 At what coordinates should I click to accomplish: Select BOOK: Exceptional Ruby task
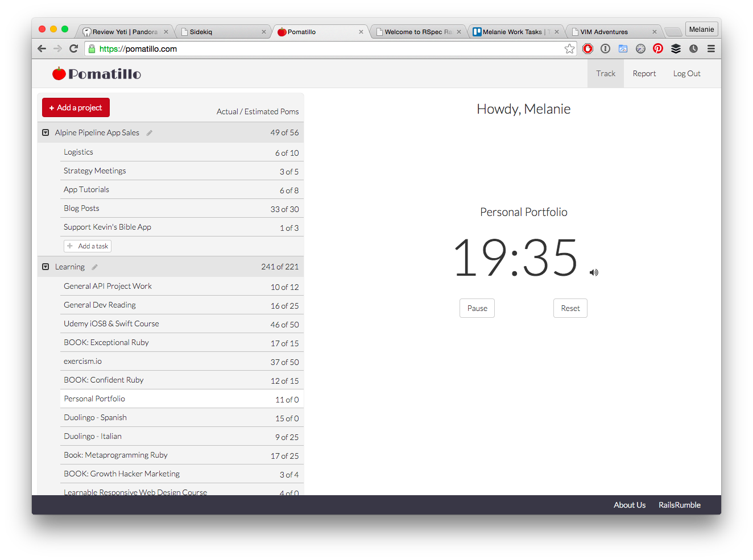[181, 343]
